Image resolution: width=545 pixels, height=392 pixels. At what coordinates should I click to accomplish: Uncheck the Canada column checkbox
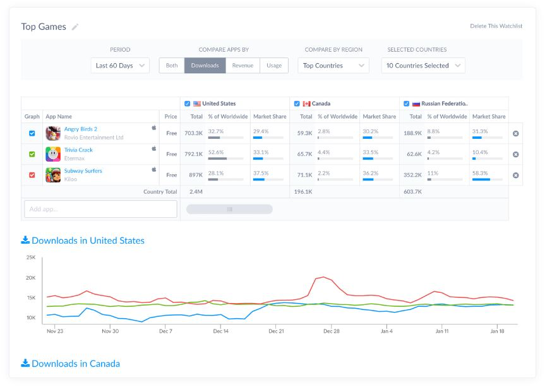[x=297, y=104]
